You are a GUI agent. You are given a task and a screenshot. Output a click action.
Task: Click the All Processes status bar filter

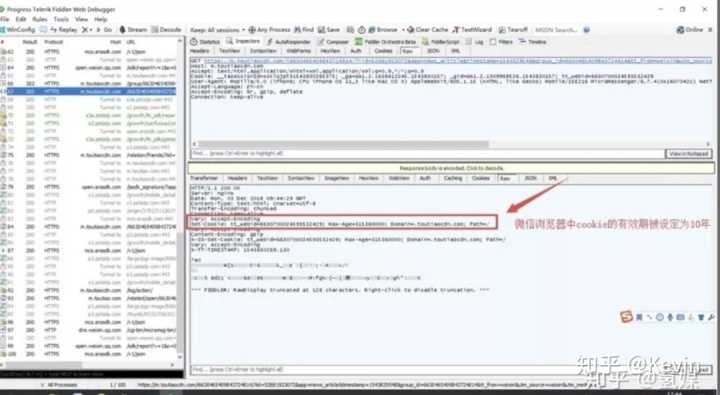59,385
